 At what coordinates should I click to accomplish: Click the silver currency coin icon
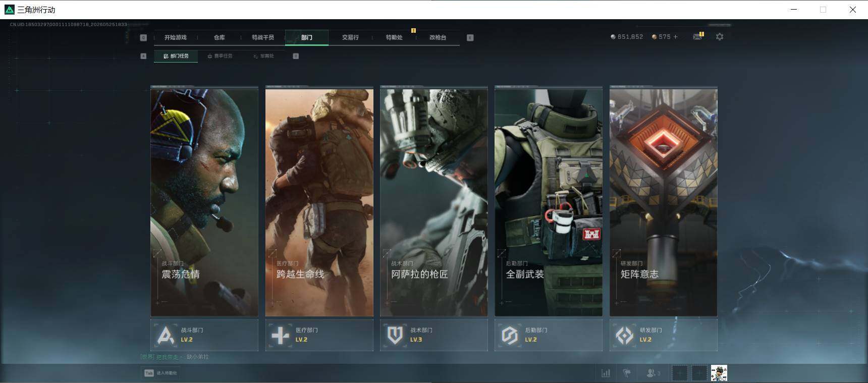coord(613,37)
